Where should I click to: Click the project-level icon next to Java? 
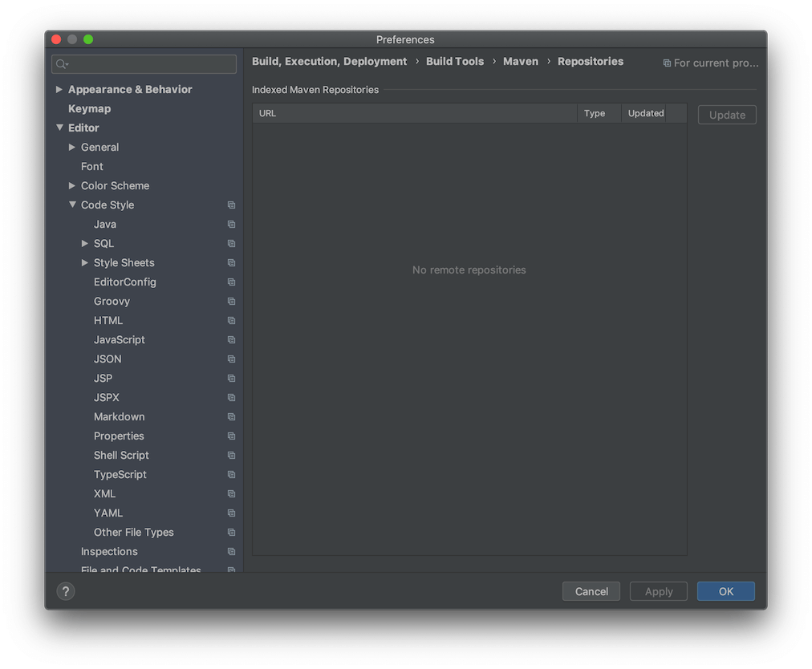click(231, 225)
